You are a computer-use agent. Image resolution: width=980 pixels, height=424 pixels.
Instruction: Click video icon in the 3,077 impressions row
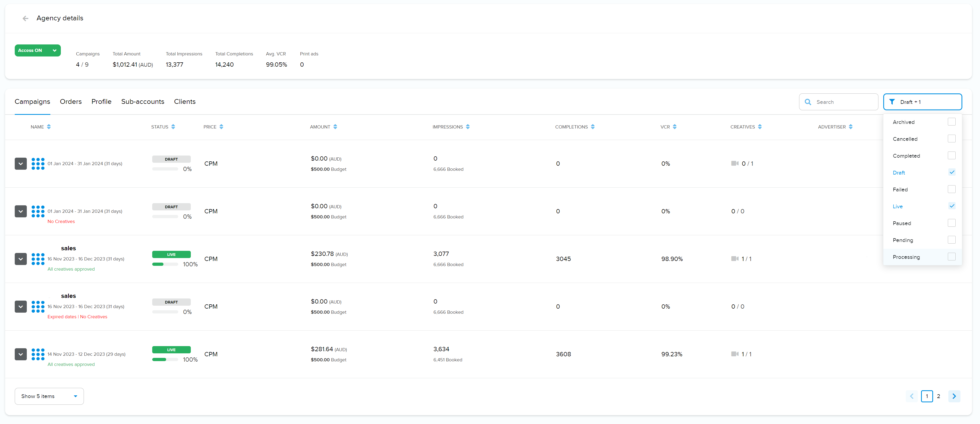click(735, 259)
